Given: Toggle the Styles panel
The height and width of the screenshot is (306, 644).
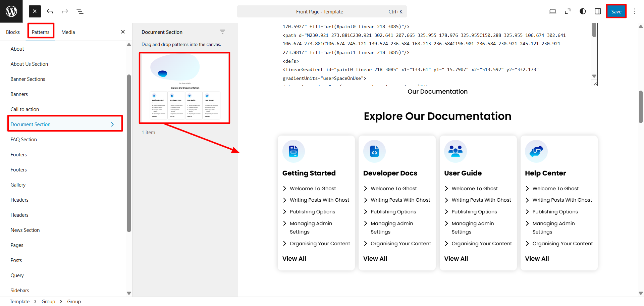Looking at the screenshot, I should 582,11.
